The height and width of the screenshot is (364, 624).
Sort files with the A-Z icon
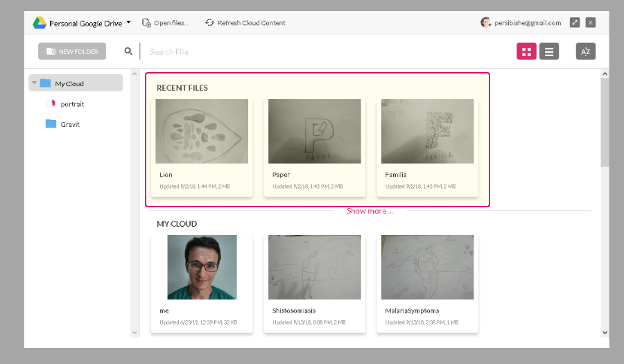586,51
